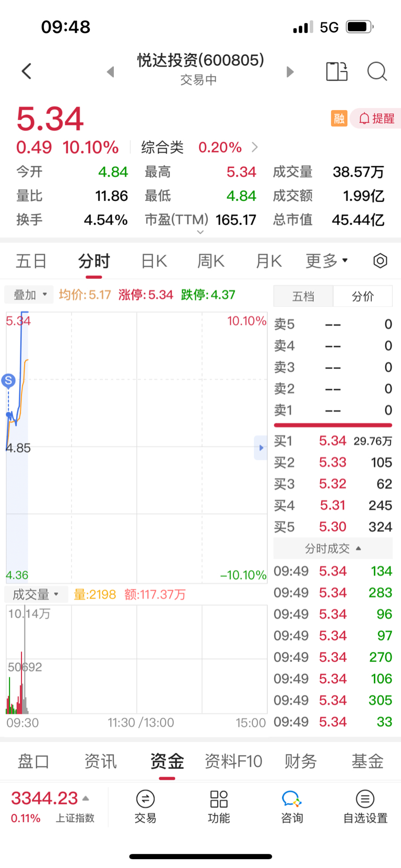Tap the 上证指数 3344.23 index value
The image size is (401, 868).
click(44, 798)
